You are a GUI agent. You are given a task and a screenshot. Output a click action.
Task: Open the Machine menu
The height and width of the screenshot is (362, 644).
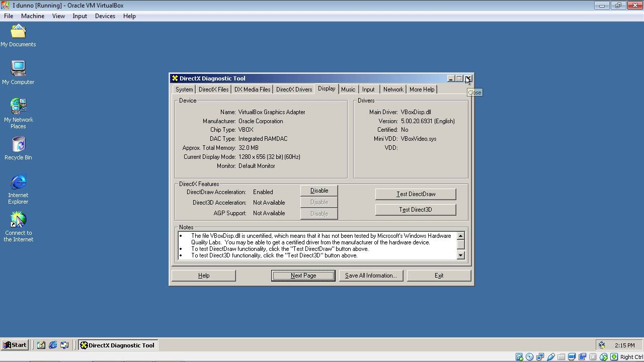click(33, 16)
